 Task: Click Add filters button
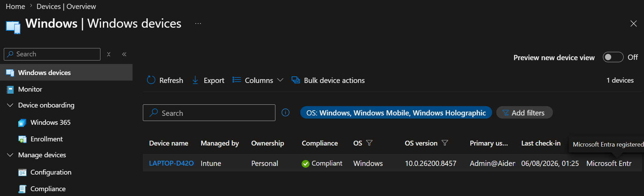click(524, 112)
